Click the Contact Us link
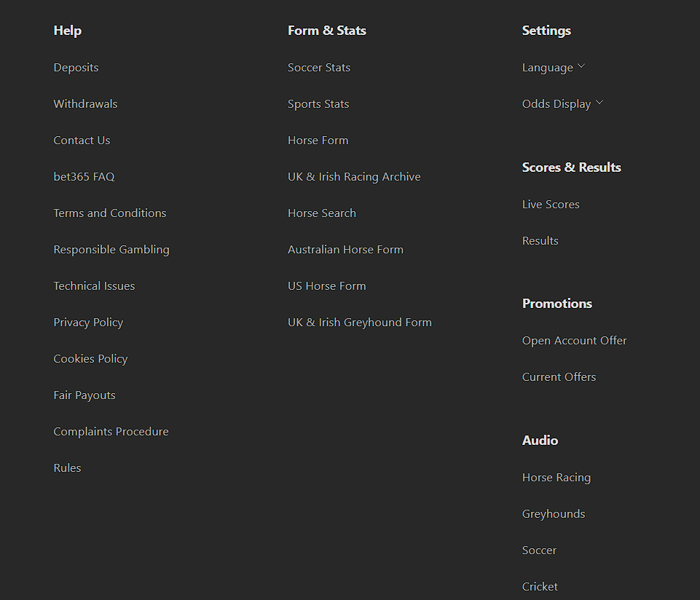 (x=82, y=141)
